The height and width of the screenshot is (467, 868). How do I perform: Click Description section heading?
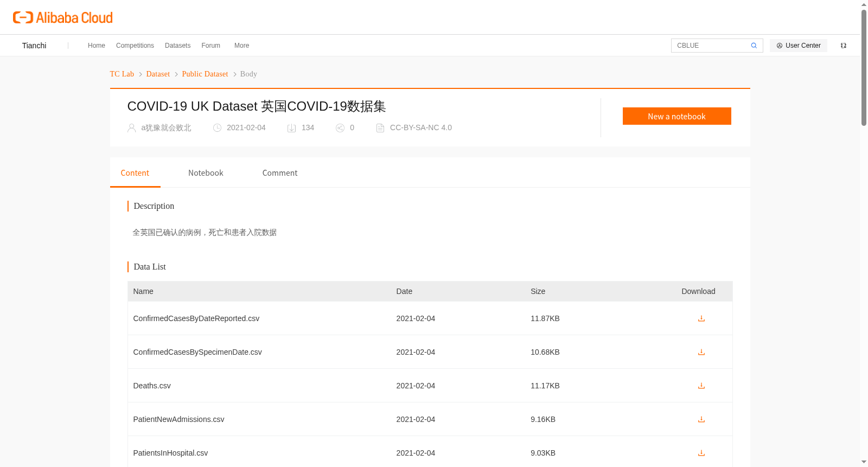[x=154, y=206]
